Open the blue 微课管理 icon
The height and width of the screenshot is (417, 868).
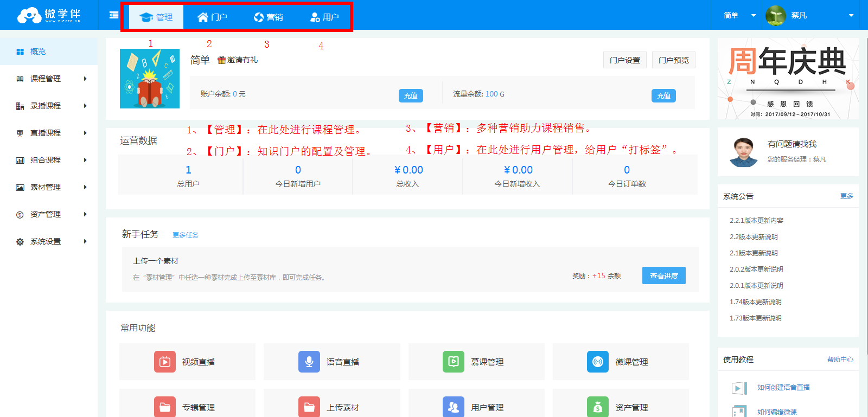(598, 362)
